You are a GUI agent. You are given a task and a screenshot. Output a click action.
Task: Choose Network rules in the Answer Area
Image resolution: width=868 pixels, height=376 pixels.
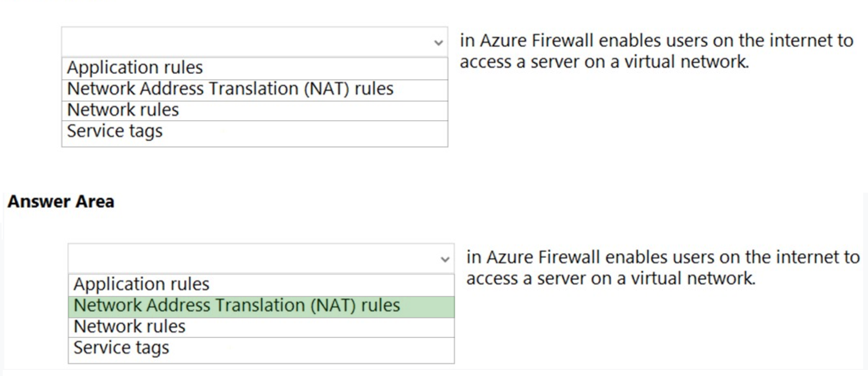pyautogui.click(x=129, y=326)
